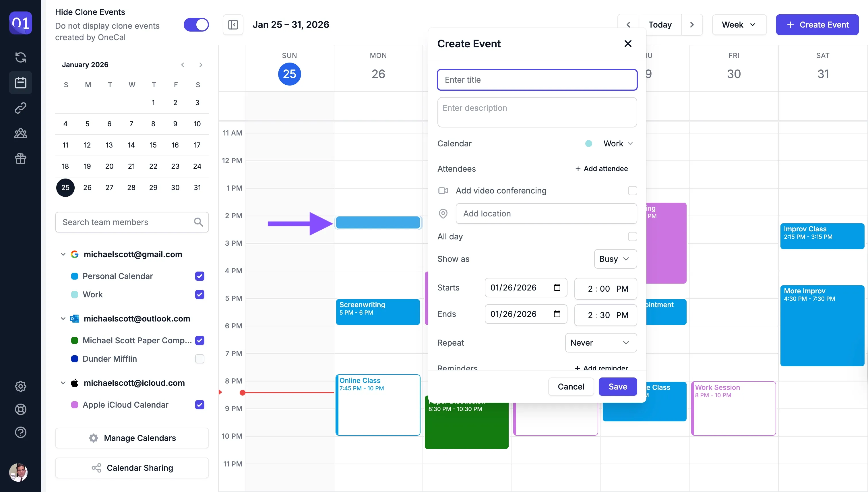The height and width of the screenshot is (492, 868).
Task: Enable the Add video conferencing toggle
Action: click(632, 191)
